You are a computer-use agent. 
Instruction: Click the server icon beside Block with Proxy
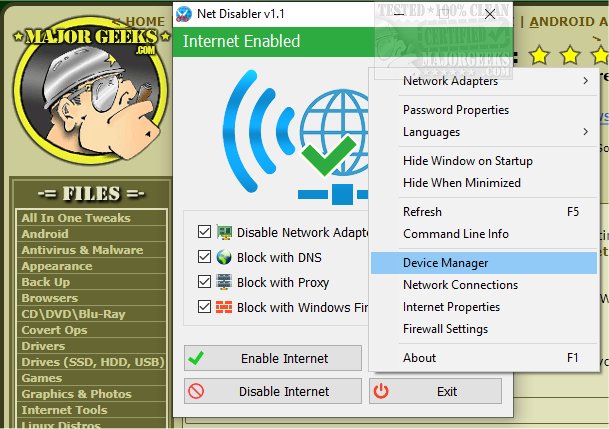224,282
